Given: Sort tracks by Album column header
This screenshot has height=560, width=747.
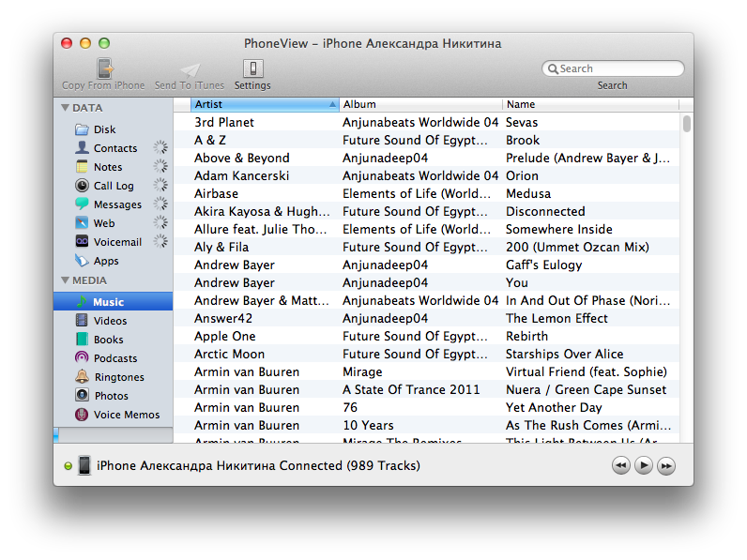Looking at the screenshot, I should tap(419, 104).
